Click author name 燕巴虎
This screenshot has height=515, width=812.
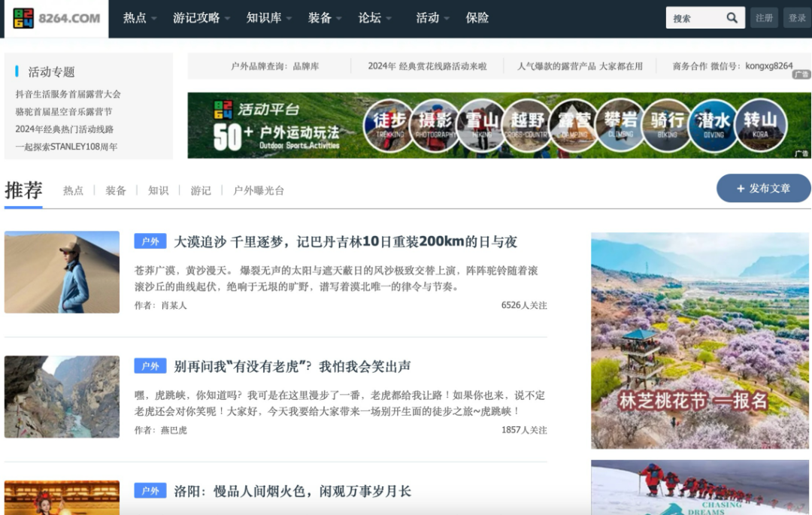point(174,430)
